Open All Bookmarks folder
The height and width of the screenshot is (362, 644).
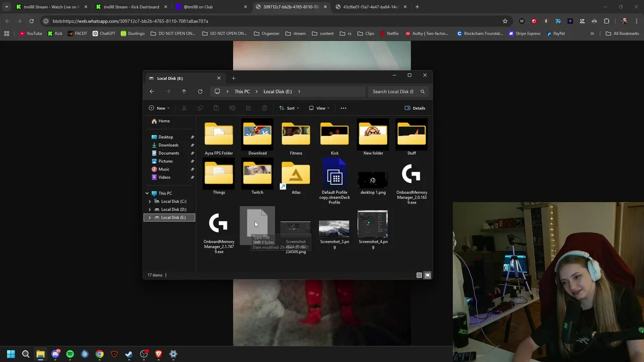(622, 34)
